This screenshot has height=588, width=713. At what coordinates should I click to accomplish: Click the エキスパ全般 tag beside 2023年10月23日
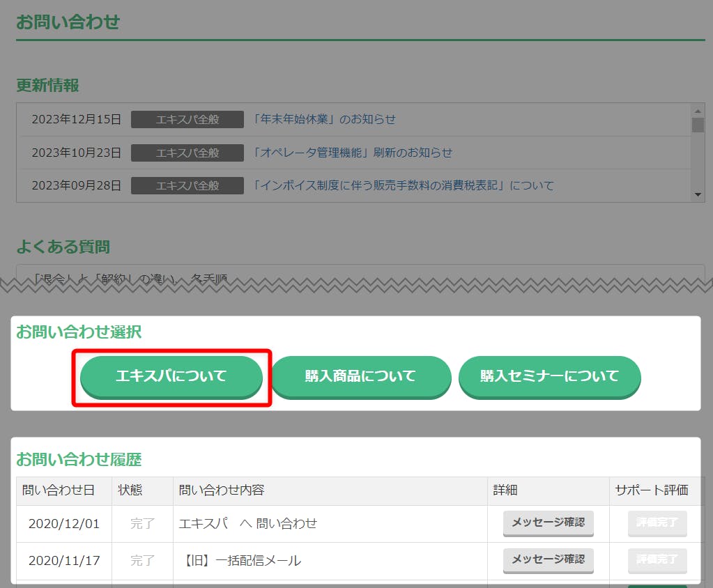click(187, 153)
